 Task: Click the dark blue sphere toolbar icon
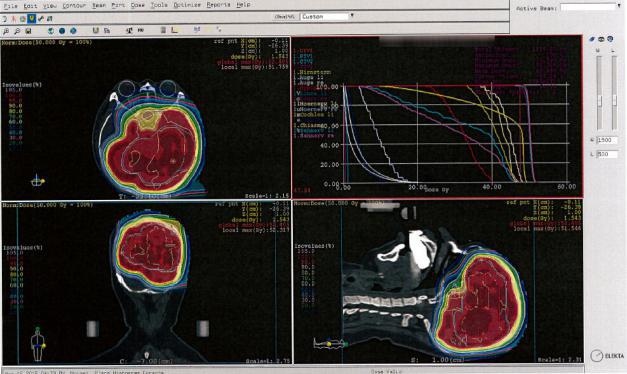(62, 31)
